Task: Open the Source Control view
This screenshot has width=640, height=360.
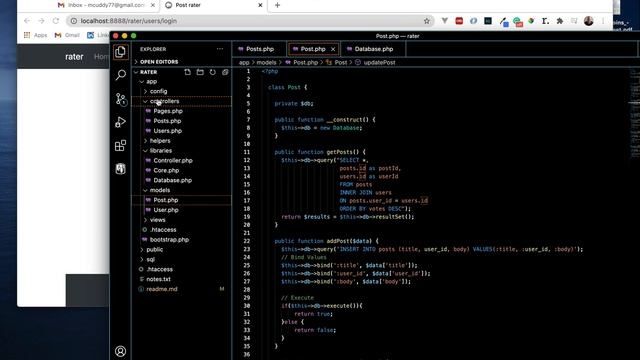Action: tap(120, 99)
